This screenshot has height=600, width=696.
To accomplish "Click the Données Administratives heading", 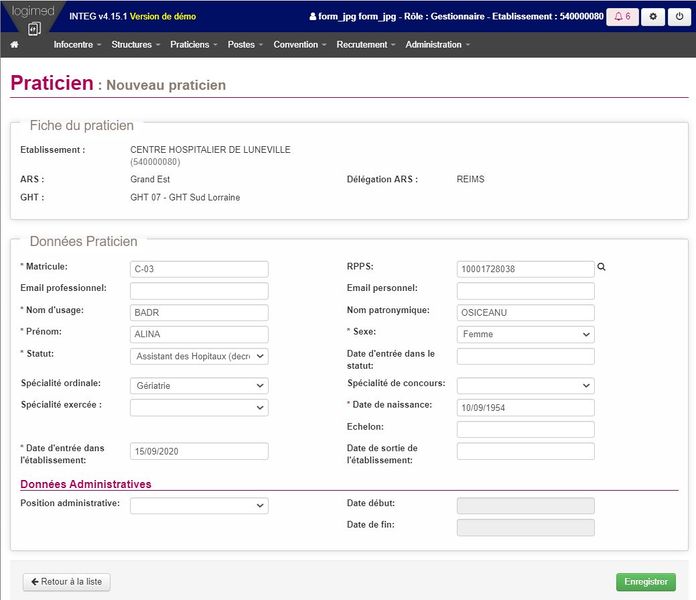I will [x=86, y=484].
